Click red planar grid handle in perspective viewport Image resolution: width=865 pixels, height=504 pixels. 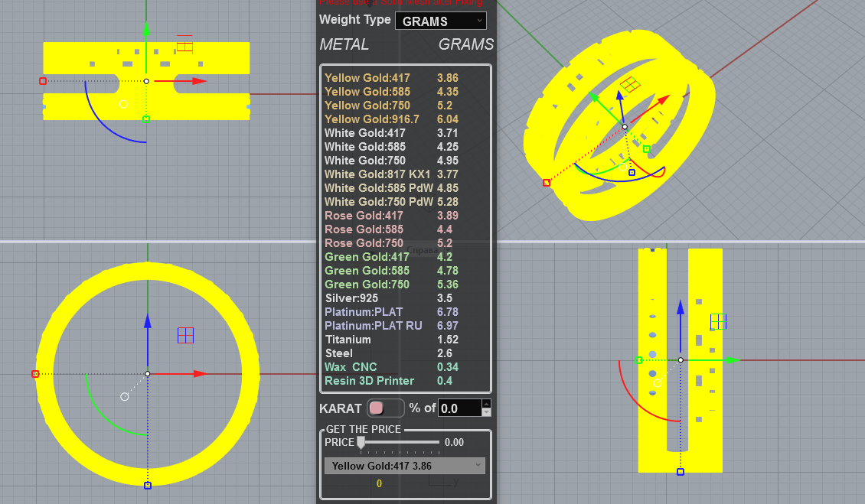[x=630, y=84]
